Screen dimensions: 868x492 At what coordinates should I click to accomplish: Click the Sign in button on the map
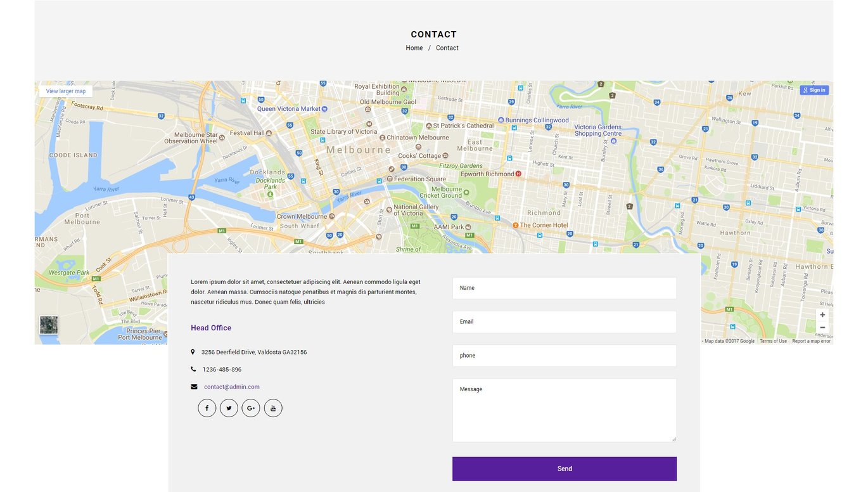[814, 90]
